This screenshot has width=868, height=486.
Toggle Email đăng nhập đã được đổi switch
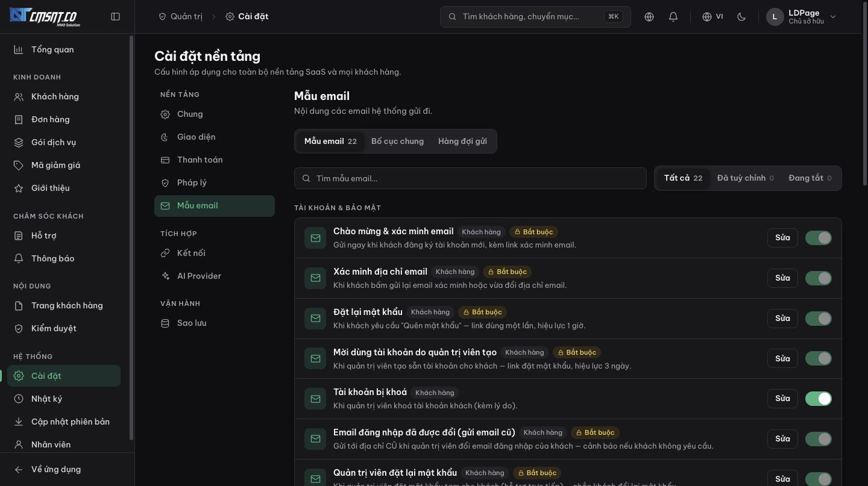click(x=818, y=439)
